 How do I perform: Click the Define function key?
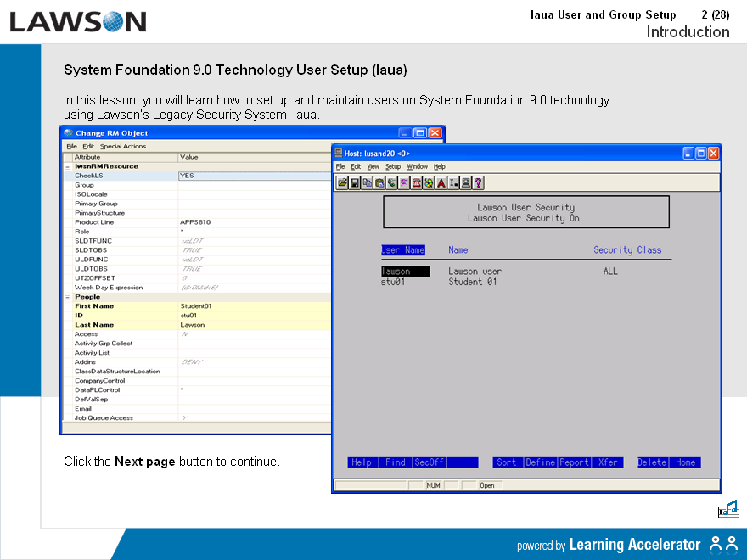[x=541, y=462]
